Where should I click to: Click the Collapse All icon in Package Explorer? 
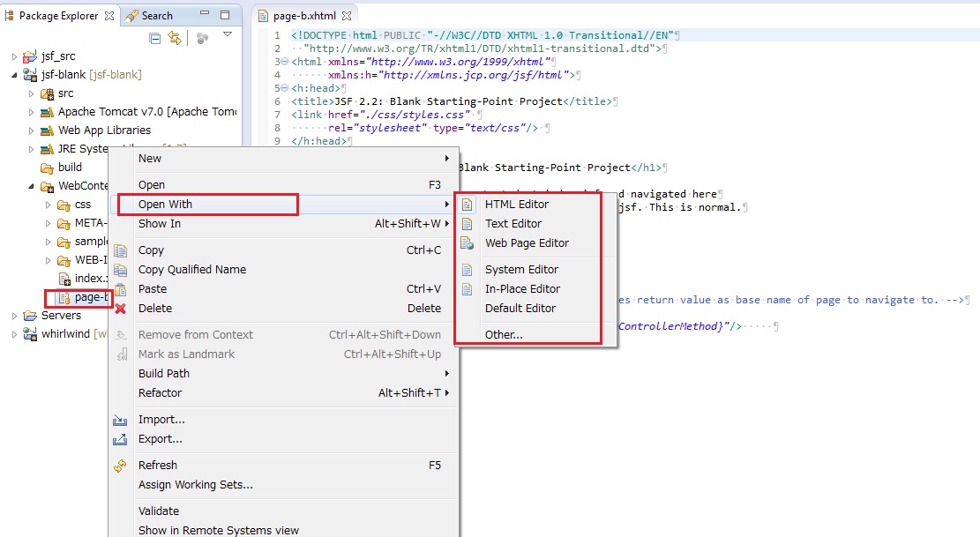point(155,38)
